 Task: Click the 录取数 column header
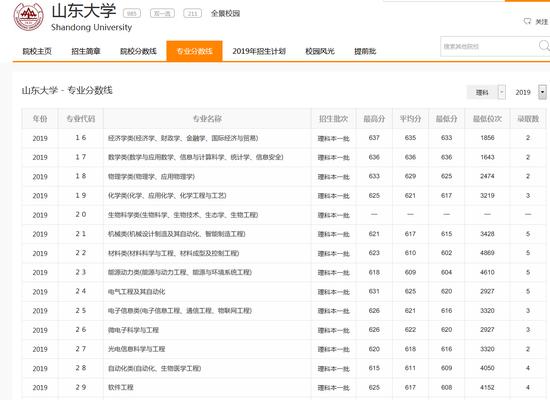coord(528,119)
